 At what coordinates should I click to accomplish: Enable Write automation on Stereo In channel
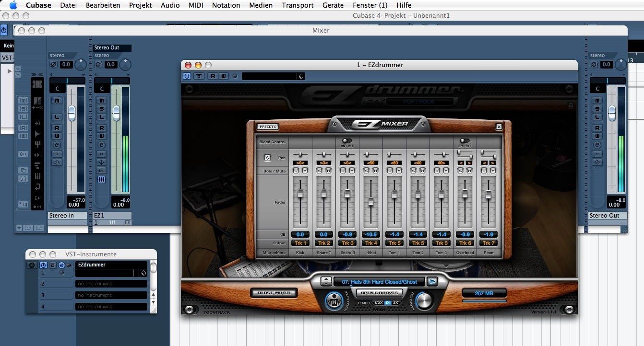click(x=57, y=136)
